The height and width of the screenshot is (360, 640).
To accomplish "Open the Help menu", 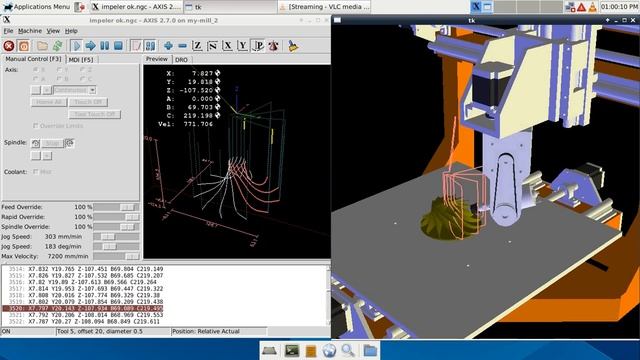I will 71,31.
